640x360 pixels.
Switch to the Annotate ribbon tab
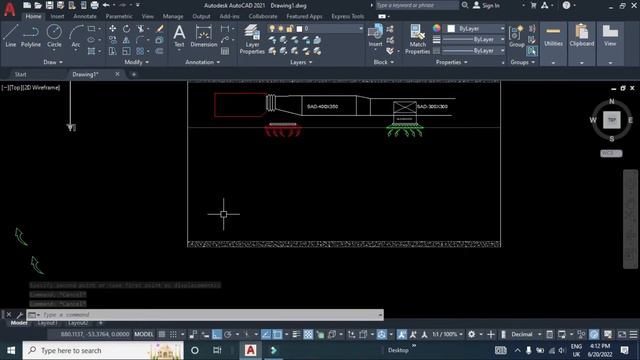point(85,16)
